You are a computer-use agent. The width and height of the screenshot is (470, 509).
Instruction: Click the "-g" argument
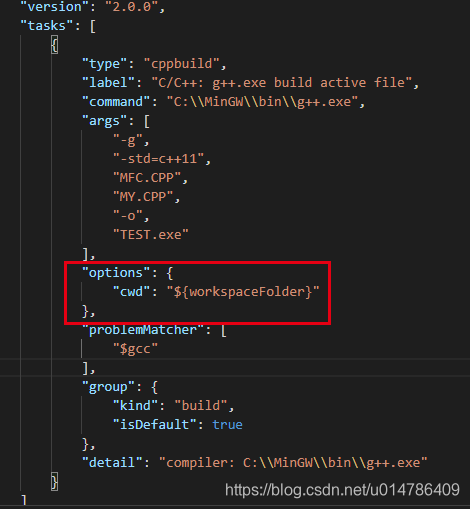coord(128,140)
